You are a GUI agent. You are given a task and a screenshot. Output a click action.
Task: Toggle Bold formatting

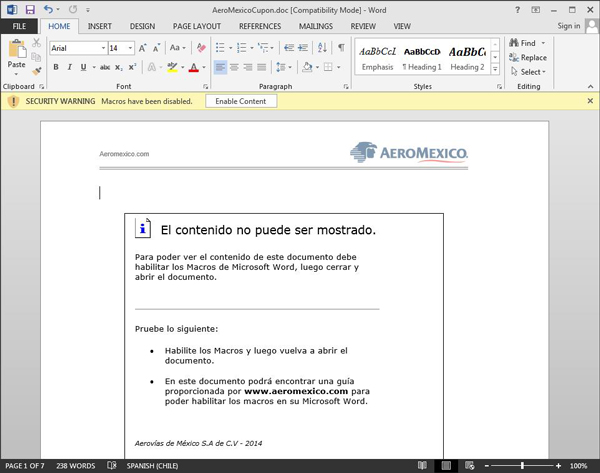pos(56,67)
